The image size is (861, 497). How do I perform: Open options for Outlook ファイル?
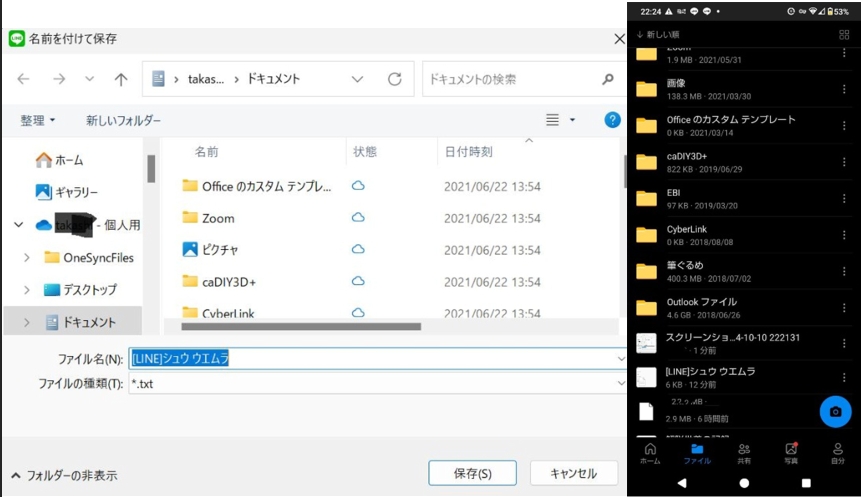(844, 308)
